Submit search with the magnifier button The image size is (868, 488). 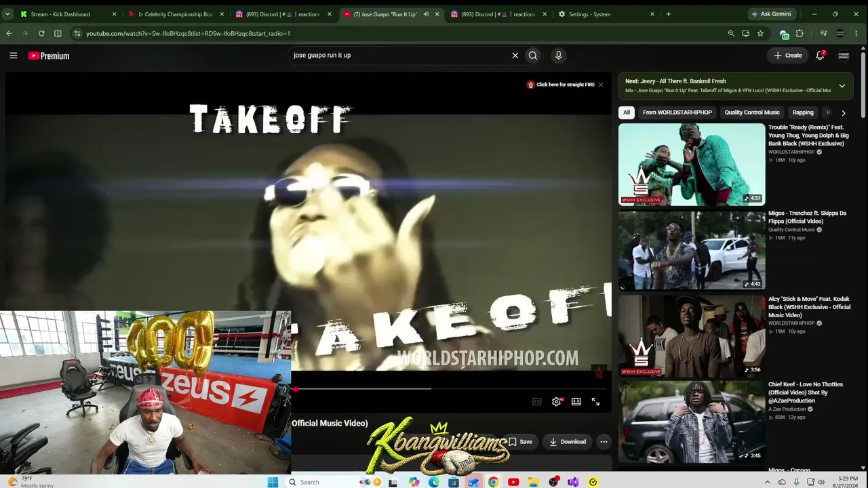click(x=533, y=56)
